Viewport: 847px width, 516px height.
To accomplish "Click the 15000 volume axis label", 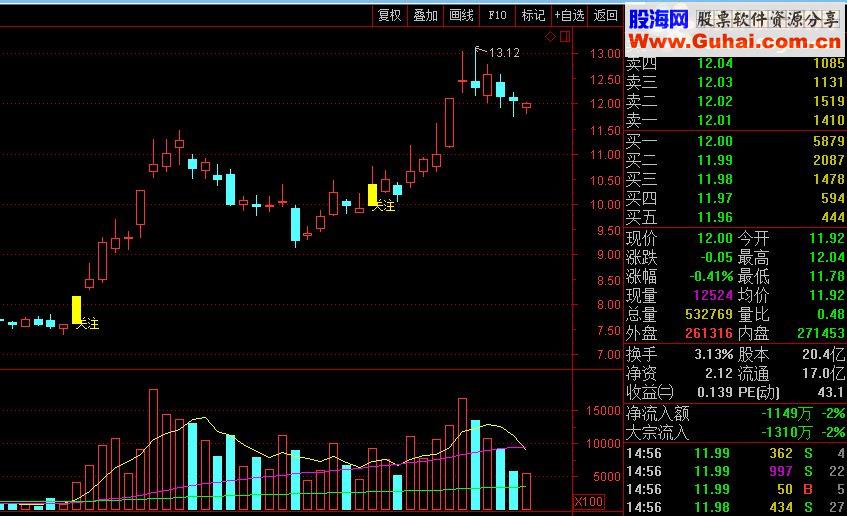I will pos(603,411).
